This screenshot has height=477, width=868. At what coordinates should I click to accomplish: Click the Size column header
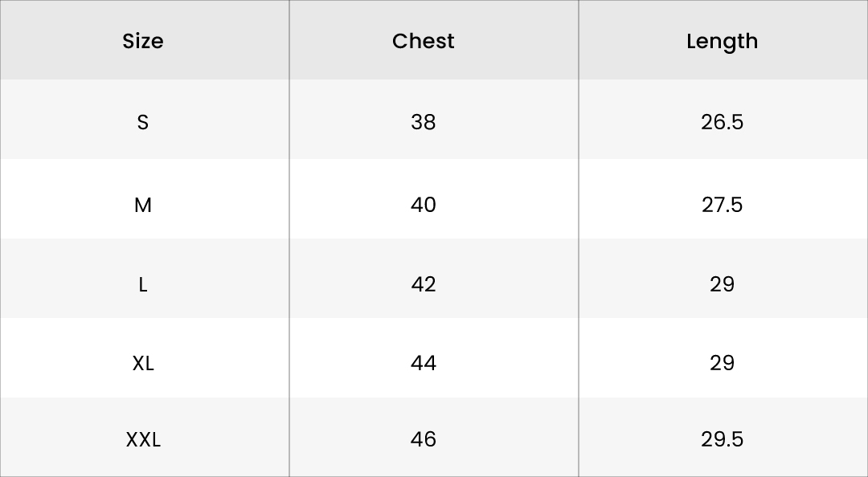pos(143,41)
